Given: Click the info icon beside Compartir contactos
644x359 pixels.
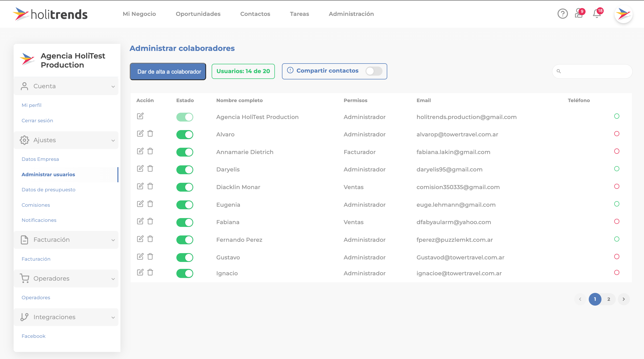Looking at the screenshot, I should (x=290, y=70).
